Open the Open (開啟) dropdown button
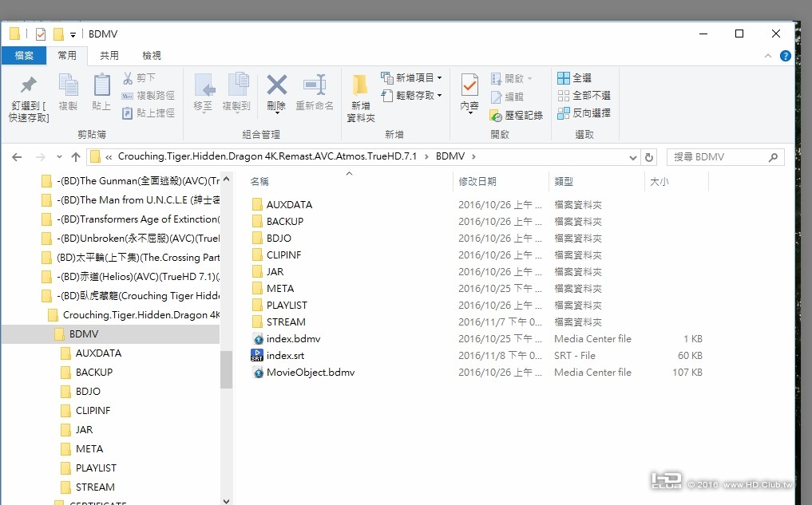The height and width of the screenshot is (505, 812). [x=512, y=79]
